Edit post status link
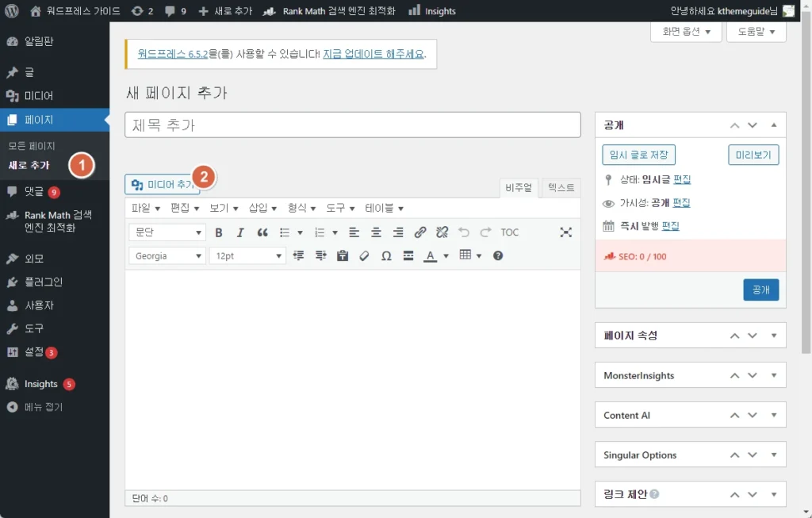The image size is (812, 518). (x=682, y=180)
